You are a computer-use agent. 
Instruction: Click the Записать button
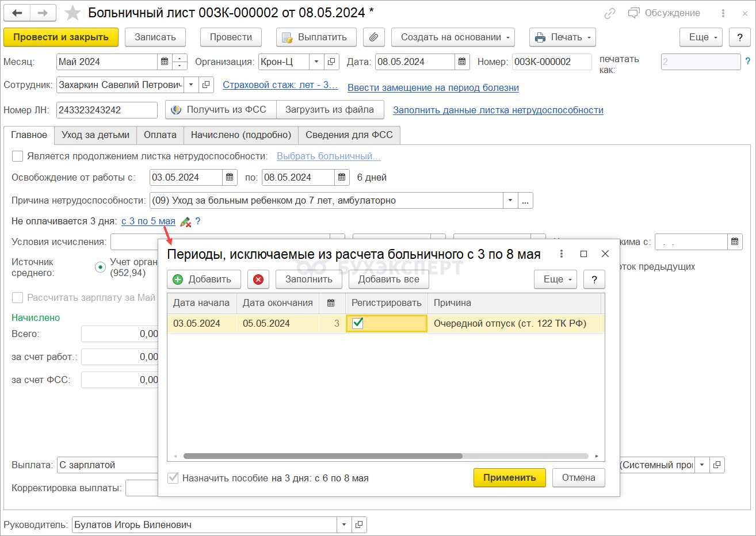[x=155, y=37]
